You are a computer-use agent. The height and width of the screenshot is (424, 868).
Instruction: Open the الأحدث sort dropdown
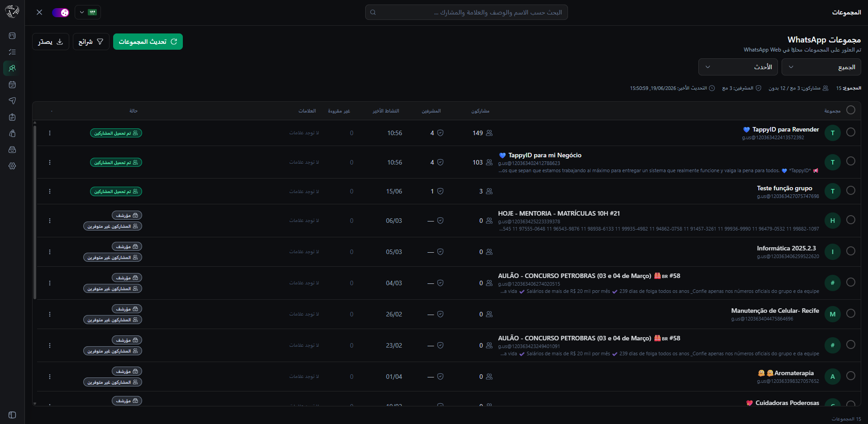[x=738, y=67]
